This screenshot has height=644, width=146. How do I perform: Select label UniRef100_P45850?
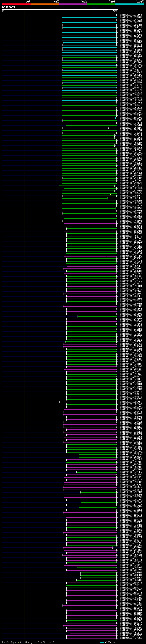coord(131,294)
